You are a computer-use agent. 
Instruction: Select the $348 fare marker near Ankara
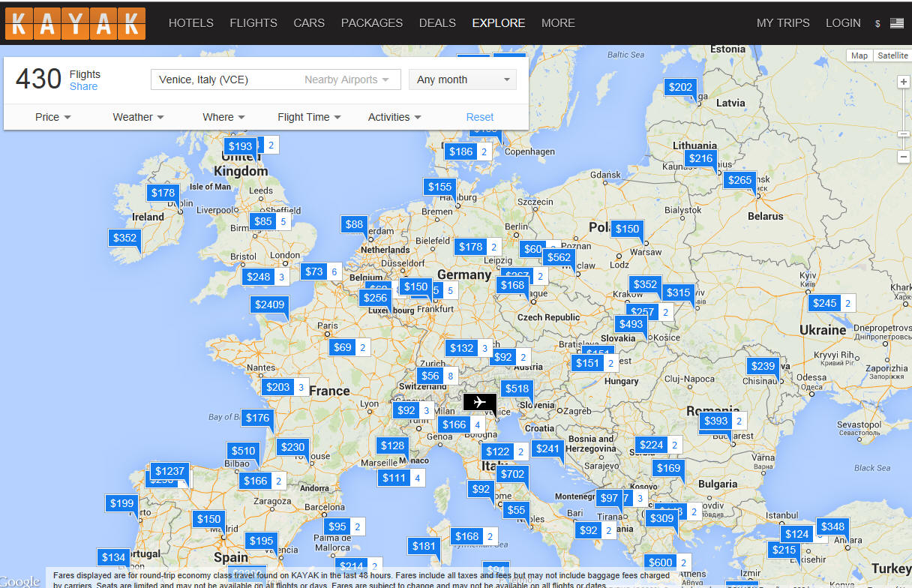tap(832, 526)
